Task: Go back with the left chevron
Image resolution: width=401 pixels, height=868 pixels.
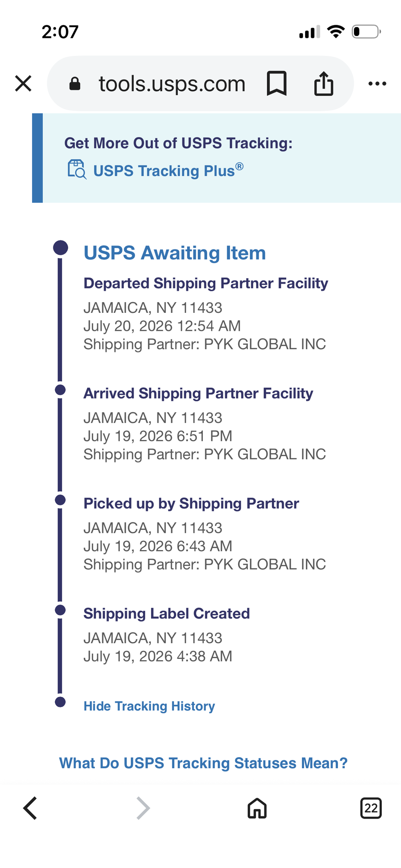Action: (30, 808)
